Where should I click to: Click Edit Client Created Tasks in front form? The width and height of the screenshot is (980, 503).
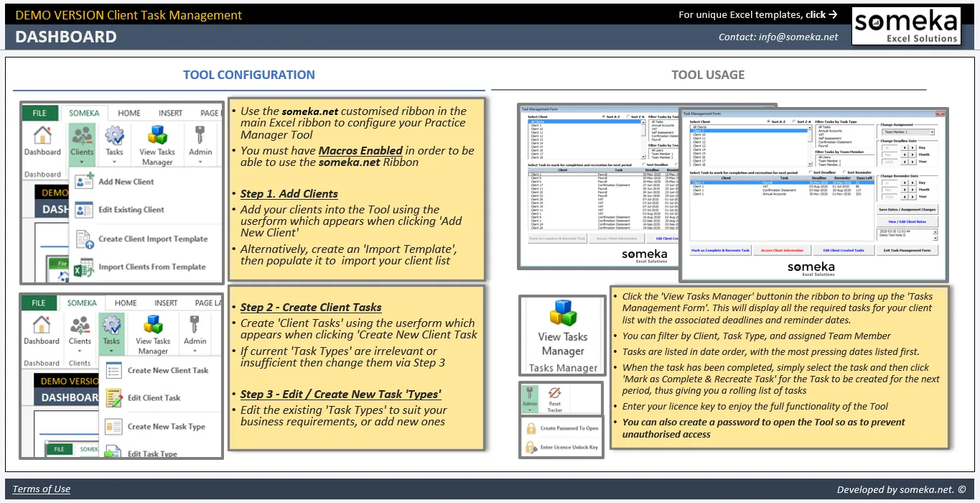tap(844, 251)
